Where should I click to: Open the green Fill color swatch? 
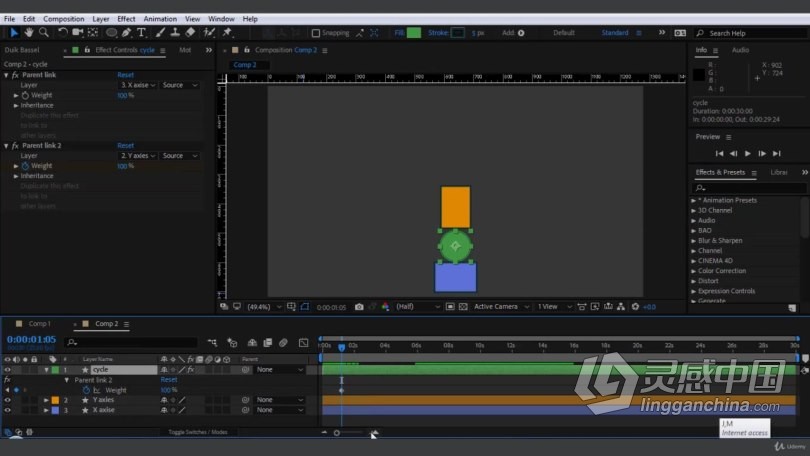coord(414,33)
